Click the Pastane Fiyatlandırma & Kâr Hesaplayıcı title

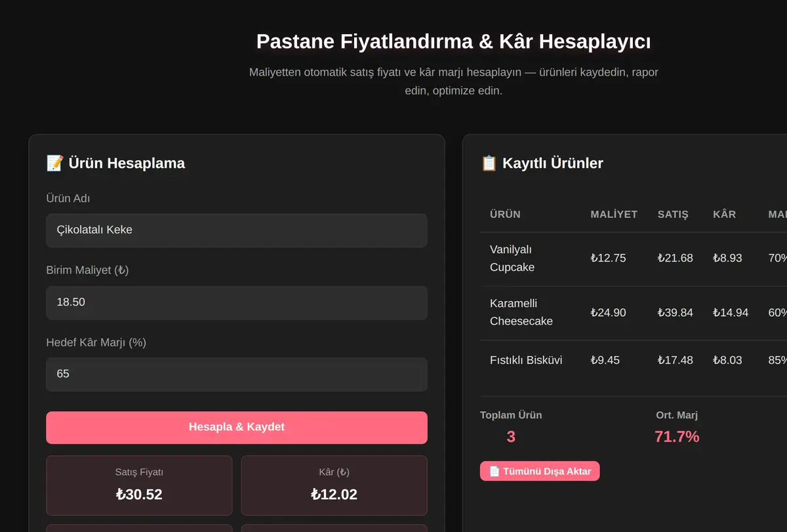pyautogui.click(x=454, y=41)
